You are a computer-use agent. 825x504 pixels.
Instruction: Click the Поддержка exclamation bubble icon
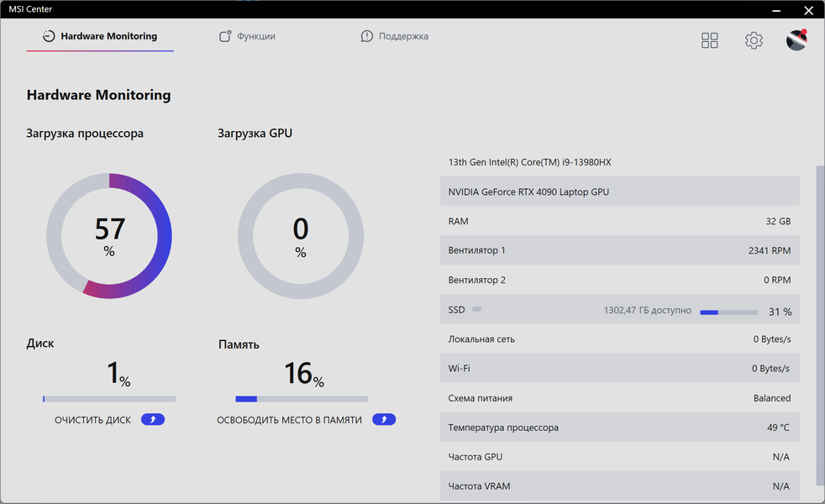pyautogui.click(x=367, y=37)
